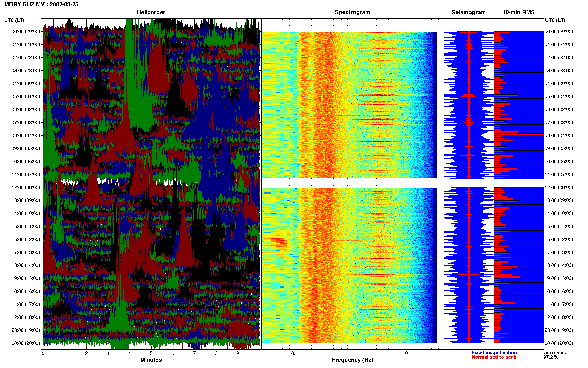Click right time label 05:00 (01:00)
The width and height of the screenshot is (588, 368).
pyautogui.click(x=559, y=96)
